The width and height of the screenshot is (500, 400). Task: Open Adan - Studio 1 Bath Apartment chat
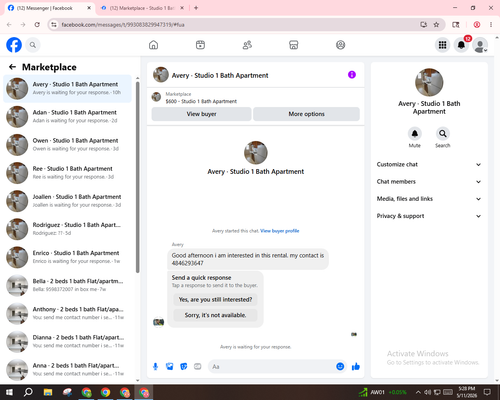67,117
